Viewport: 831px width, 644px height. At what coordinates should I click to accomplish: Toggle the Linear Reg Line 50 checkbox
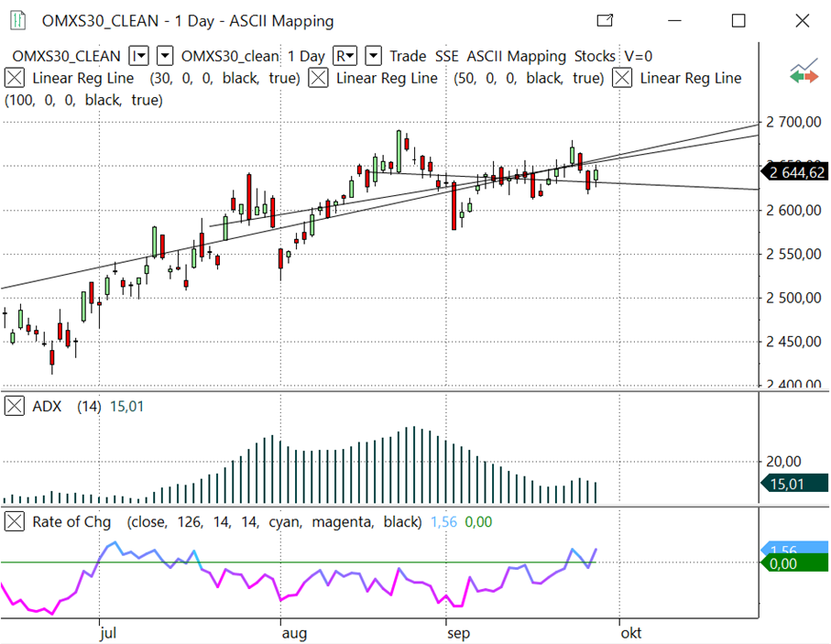(x=318, y=78)
